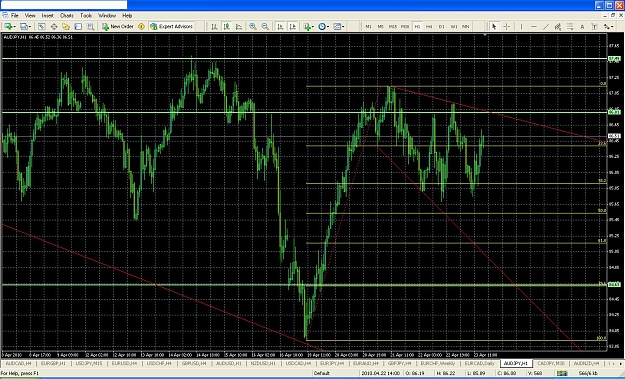Select the Trendline drawing tool
Screen dimensions: 625x379
click(546, 26)
